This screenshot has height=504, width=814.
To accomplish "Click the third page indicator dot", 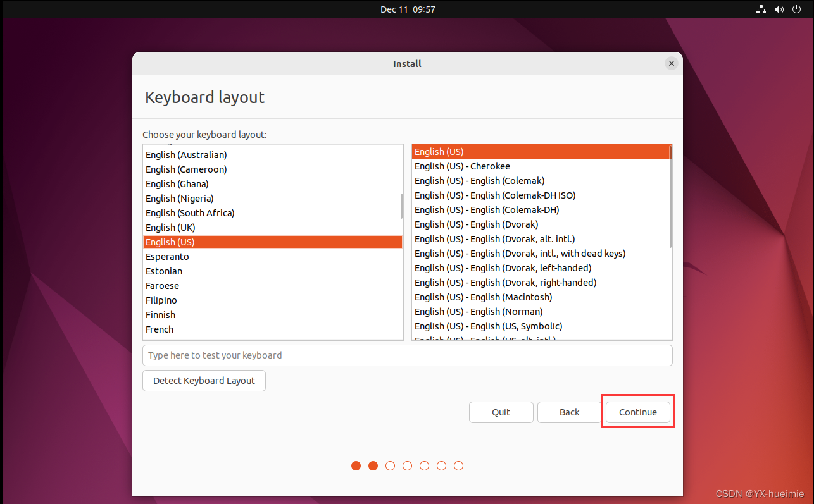I will (390, 465).
